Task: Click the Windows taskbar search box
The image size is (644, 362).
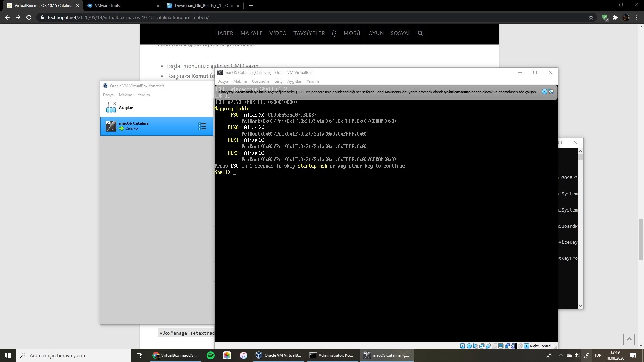Action: click(x=74, y=355)
